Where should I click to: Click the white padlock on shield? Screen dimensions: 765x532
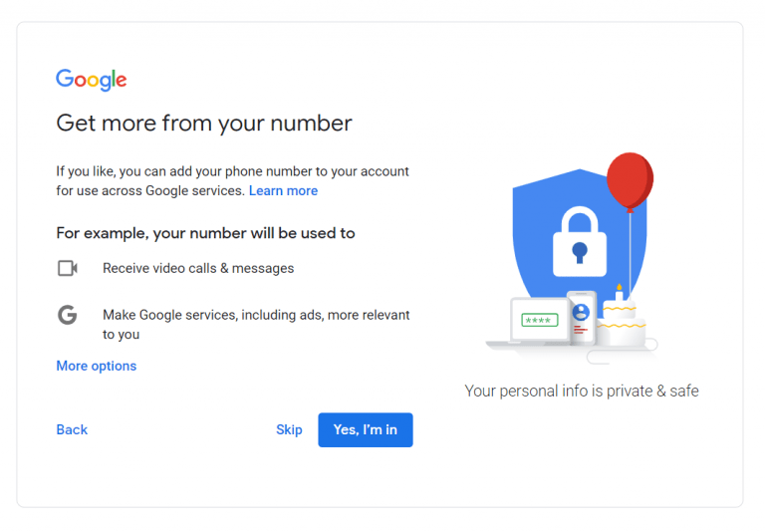[x=580, y=242]
